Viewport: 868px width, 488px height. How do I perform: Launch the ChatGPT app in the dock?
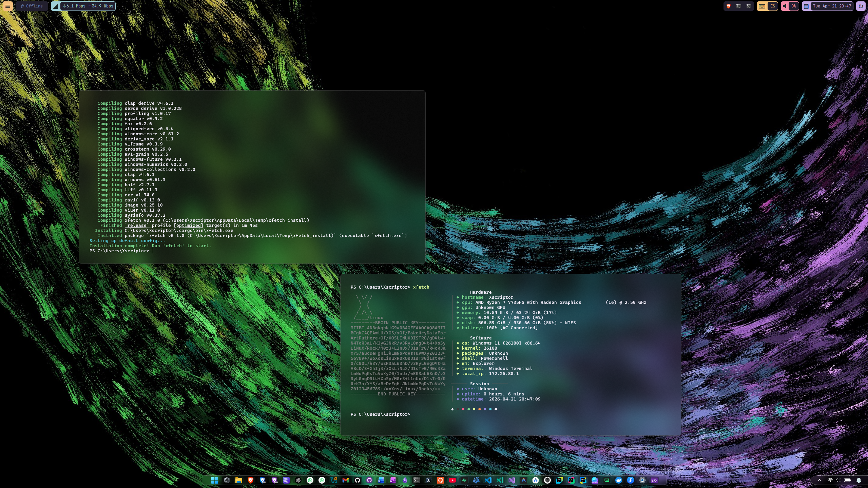click(298, 480)
